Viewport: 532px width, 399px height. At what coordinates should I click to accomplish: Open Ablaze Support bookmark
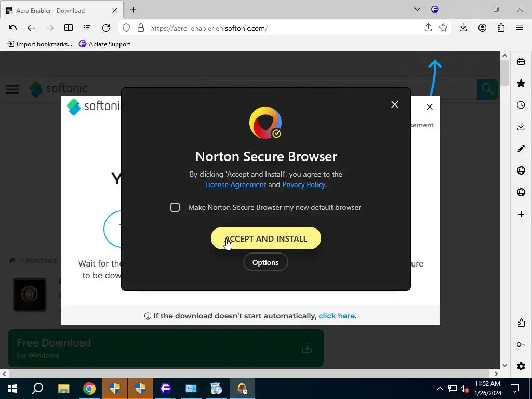click(104, 44)
